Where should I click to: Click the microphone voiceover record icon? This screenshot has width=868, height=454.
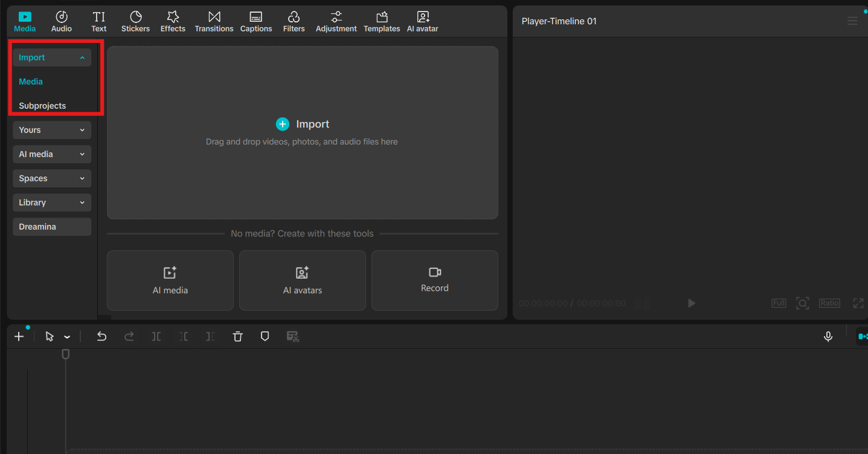point(829,337)
